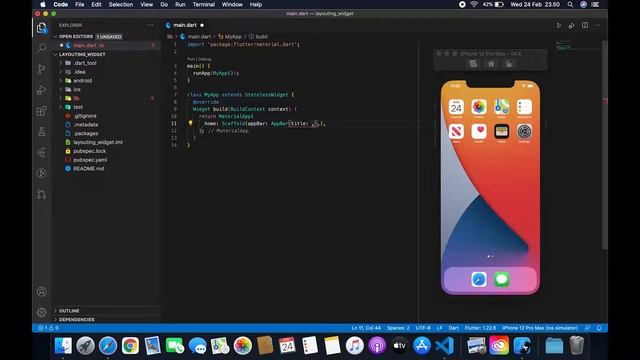The height and width of the screenshot is (360, 640).
Task: Expand the DEPENDENCIES section
Action: pyautogui.click(x=76, y=320)
